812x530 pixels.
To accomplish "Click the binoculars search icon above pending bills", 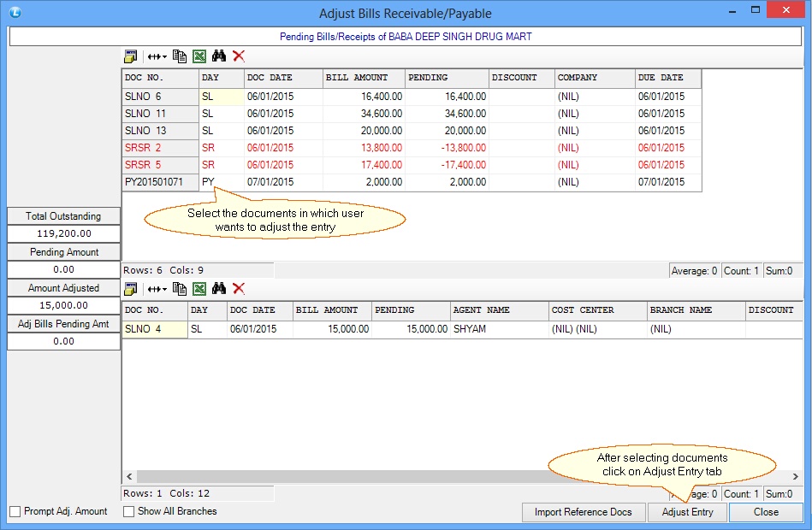I will pos(219,56).
